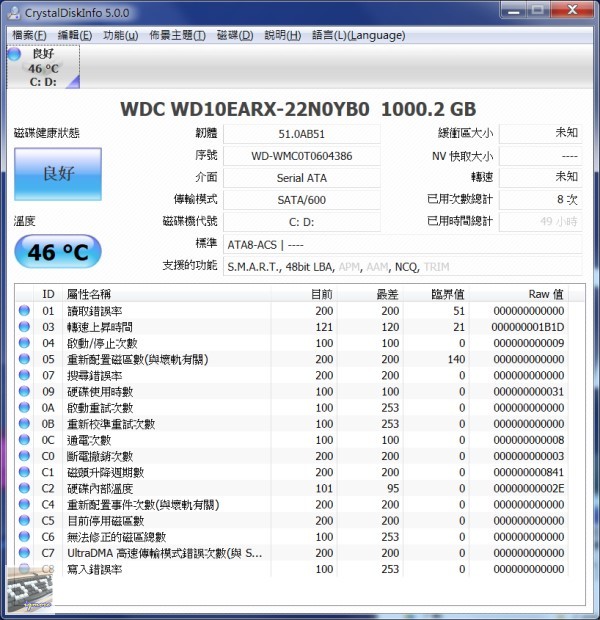600x620 pixels.
Task: Click status dot for attribute C0
Action: pos(24,456)
